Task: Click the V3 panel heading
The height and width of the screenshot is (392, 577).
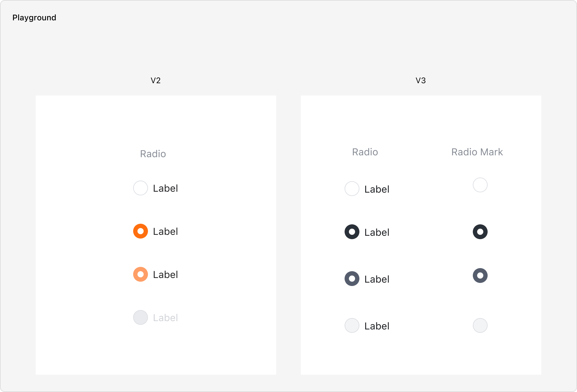Action: click(x=421, y=80)
